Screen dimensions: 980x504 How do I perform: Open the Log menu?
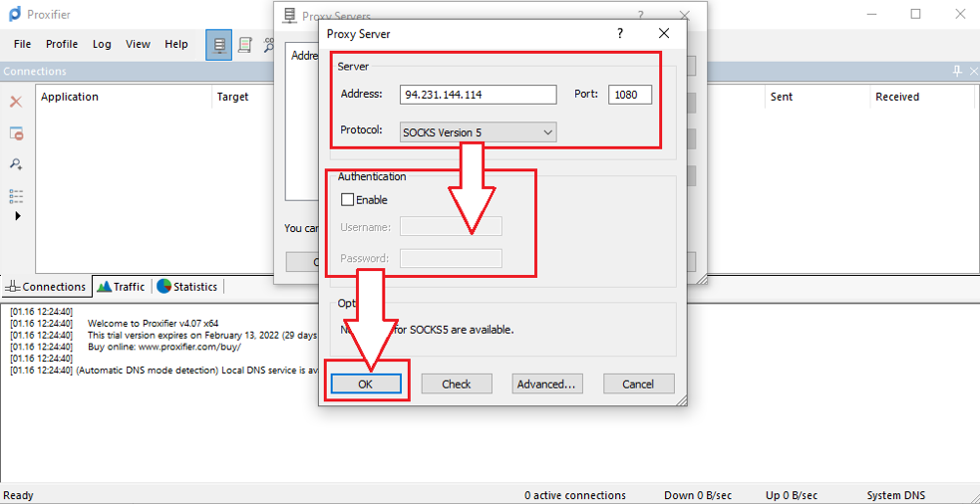pos(102,44)
